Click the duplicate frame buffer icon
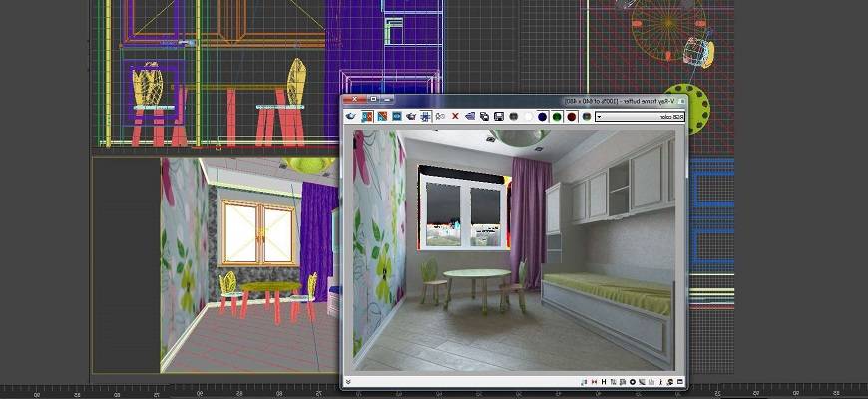This screenshot has width=868, height=399. 484,117
